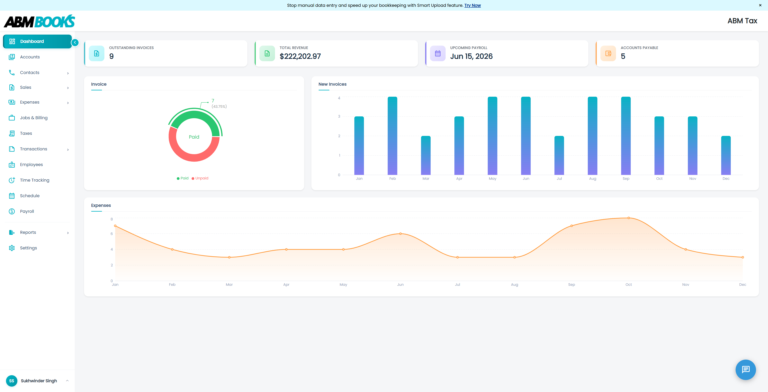
Task: Open the Accounts menu item
Action: (x=37, y=57)
